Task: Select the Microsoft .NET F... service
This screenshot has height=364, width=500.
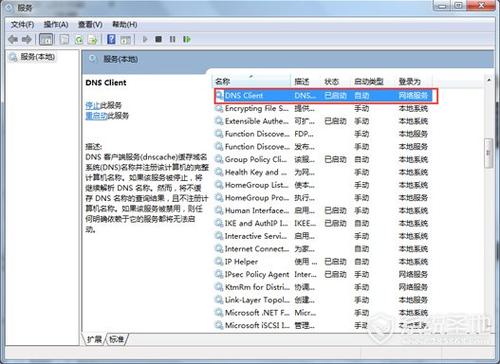Action: point(323,313)
